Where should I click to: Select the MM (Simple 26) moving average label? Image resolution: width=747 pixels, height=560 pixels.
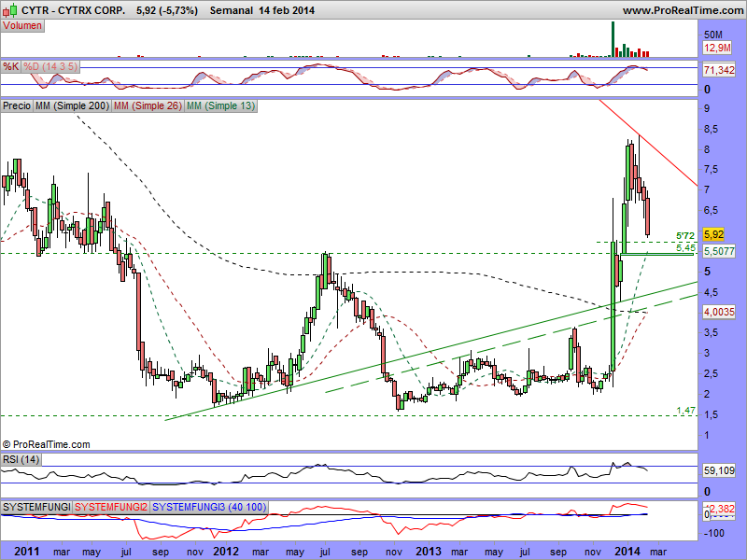(148, 105)
